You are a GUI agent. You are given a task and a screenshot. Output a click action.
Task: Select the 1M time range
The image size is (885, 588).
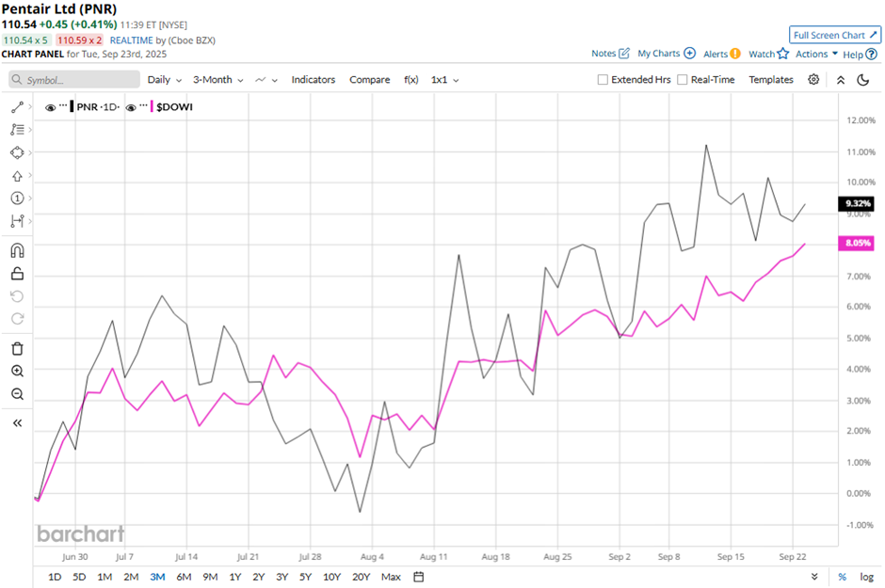[x=105, y=577]
